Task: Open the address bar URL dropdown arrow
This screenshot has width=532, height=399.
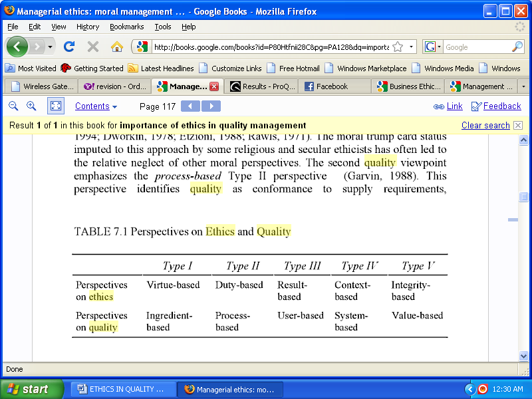Action: coord(411,47)
